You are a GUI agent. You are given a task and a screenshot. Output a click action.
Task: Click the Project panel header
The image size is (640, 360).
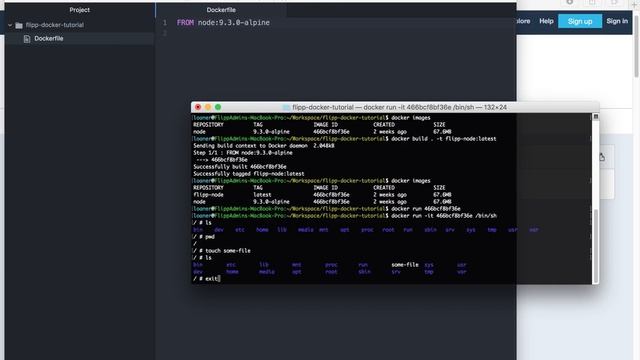coord(80,10)
